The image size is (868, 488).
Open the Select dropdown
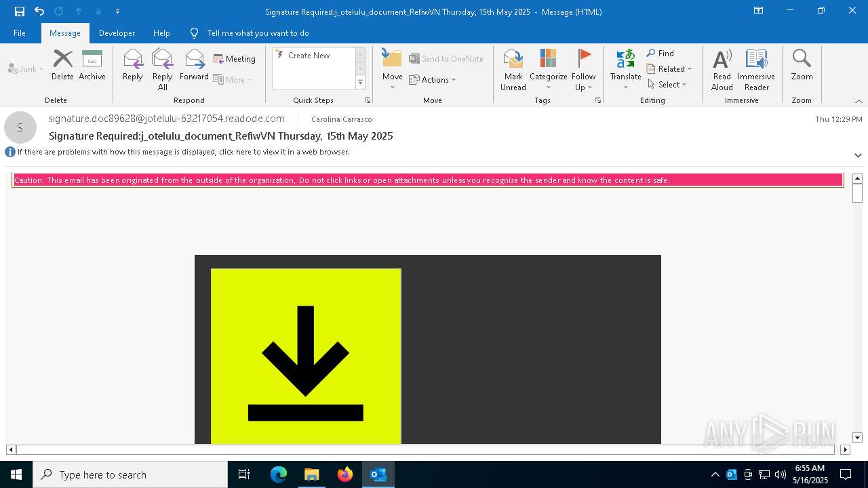tap(667, 85)
